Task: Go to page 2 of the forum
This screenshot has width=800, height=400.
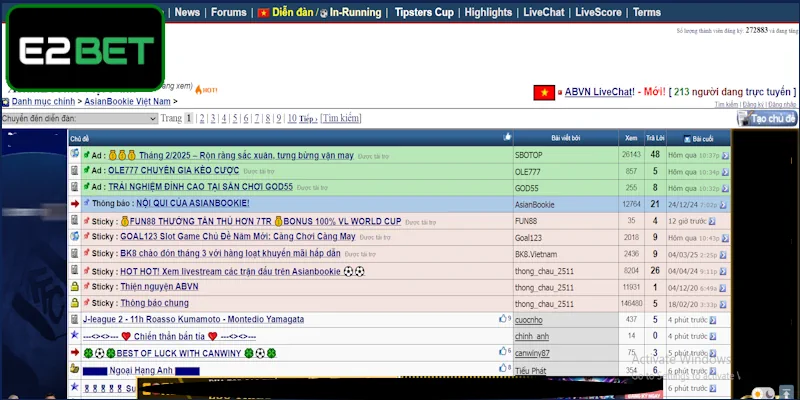Action: (x=202, y=118)
